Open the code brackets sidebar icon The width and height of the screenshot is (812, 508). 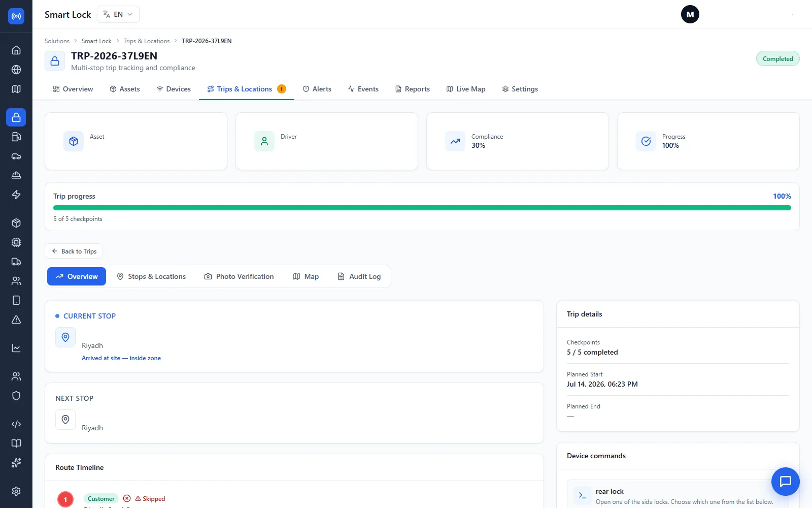pos(16,424)
